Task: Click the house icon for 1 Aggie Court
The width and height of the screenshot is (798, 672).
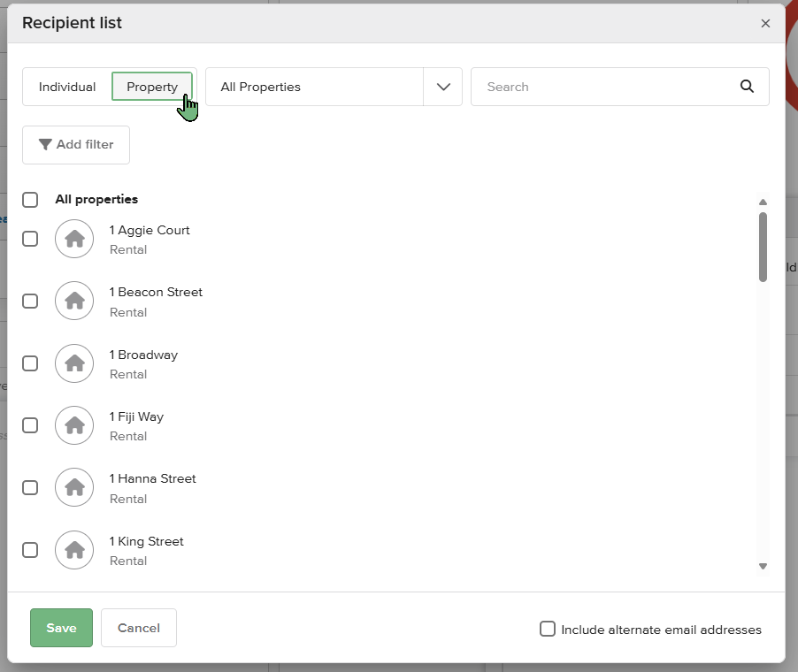Action: pos(73,239)
